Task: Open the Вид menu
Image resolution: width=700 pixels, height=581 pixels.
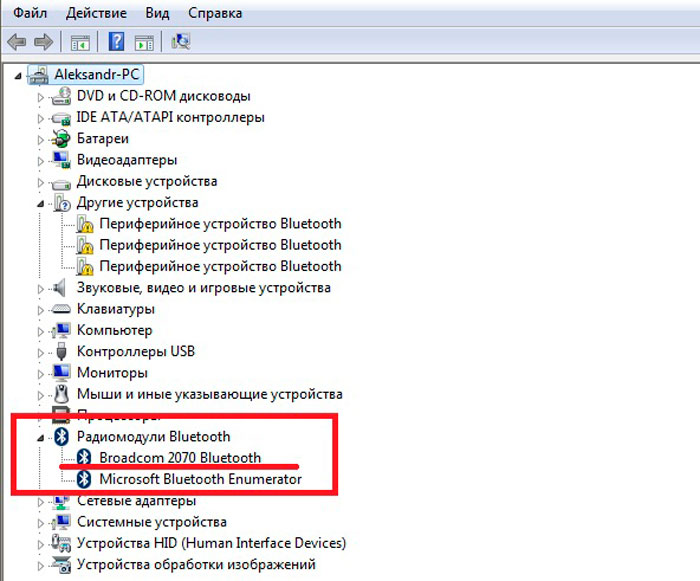Action: point(157,13)
